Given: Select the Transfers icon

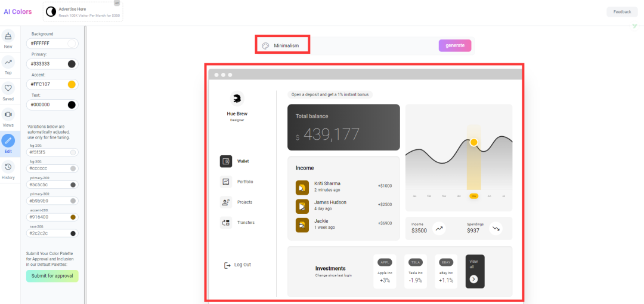Looking at the screenshot, I should [226, 223].
